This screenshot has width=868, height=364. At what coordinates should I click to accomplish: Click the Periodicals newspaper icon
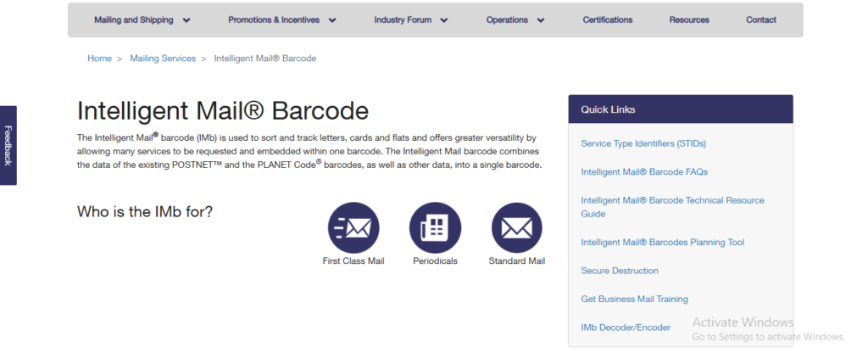(435, 227)
